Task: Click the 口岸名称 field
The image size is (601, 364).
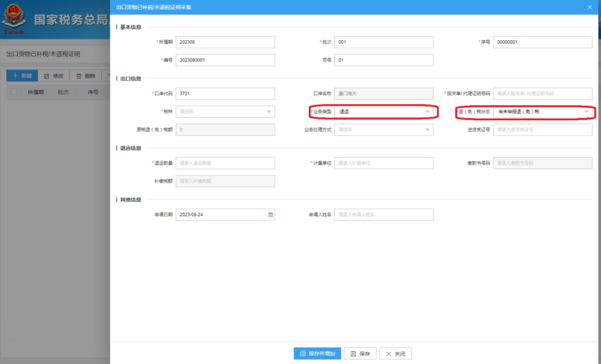Action: (x=383, y=94)
